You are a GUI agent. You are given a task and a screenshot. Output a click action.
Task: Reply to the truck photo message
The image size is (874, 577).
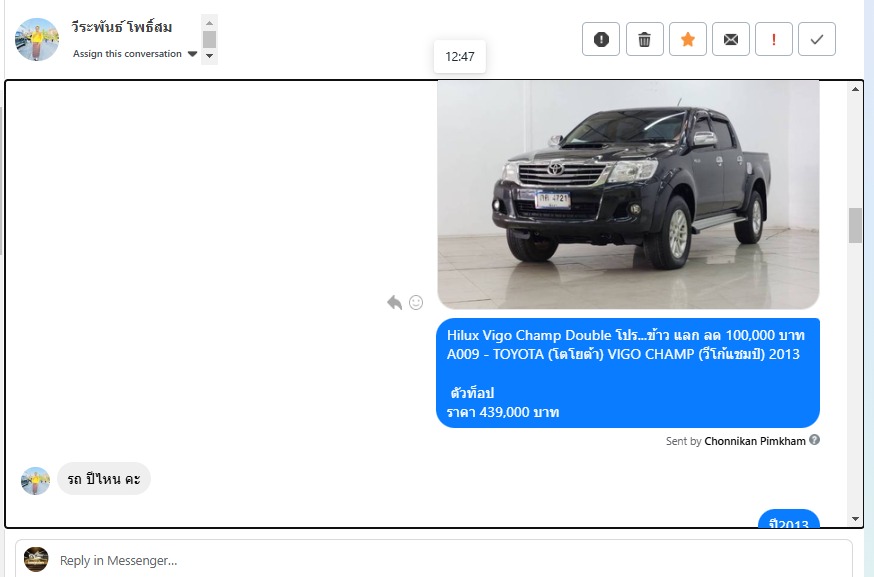pos(395,302)
